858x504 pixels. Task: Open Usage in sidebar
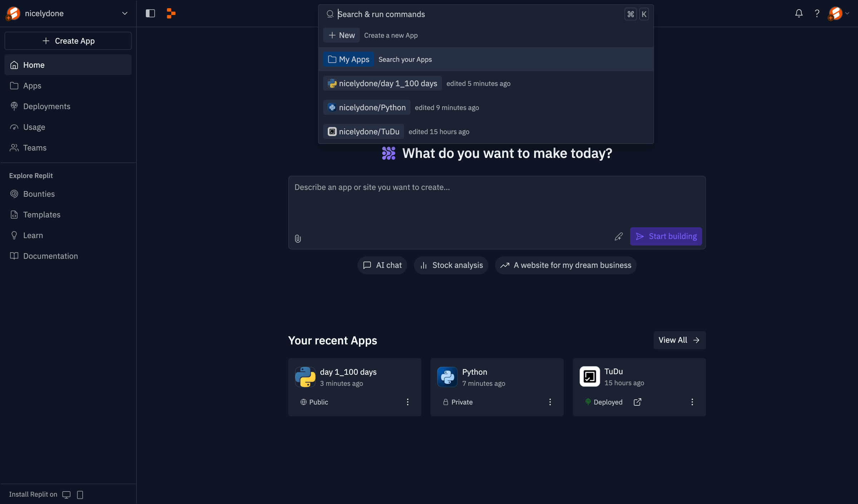pos(68,127)
